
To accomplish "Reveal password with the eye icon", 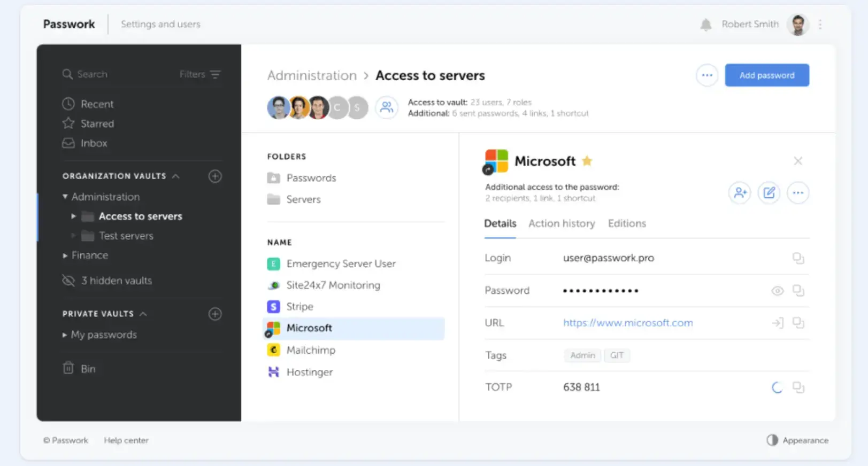I will (777, 291).
